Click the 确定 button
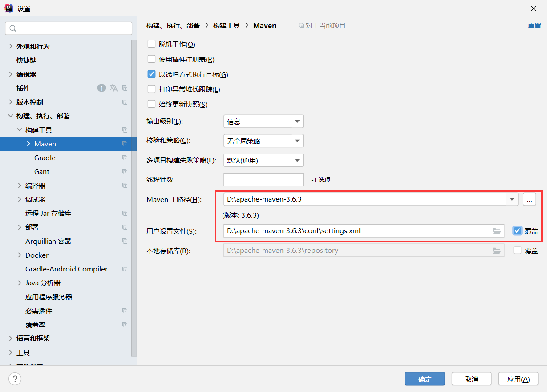 pyautogui.click(x=425, y=379)
